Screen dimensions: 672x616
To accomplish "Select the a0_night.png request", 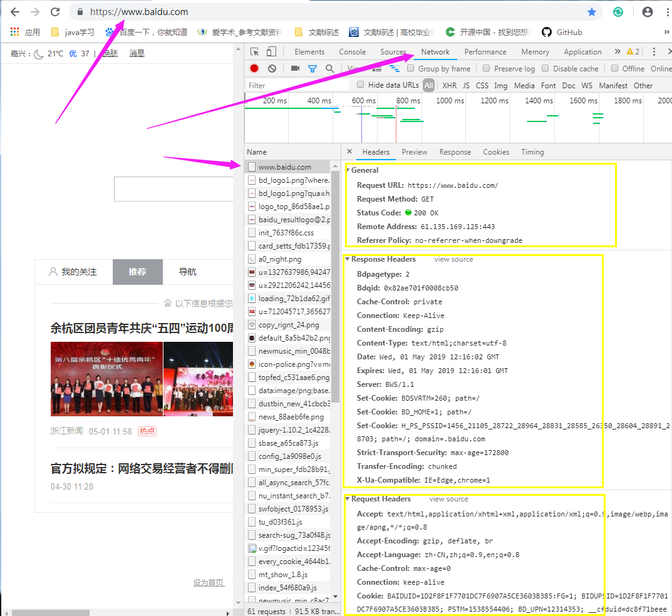I will 287,259.
